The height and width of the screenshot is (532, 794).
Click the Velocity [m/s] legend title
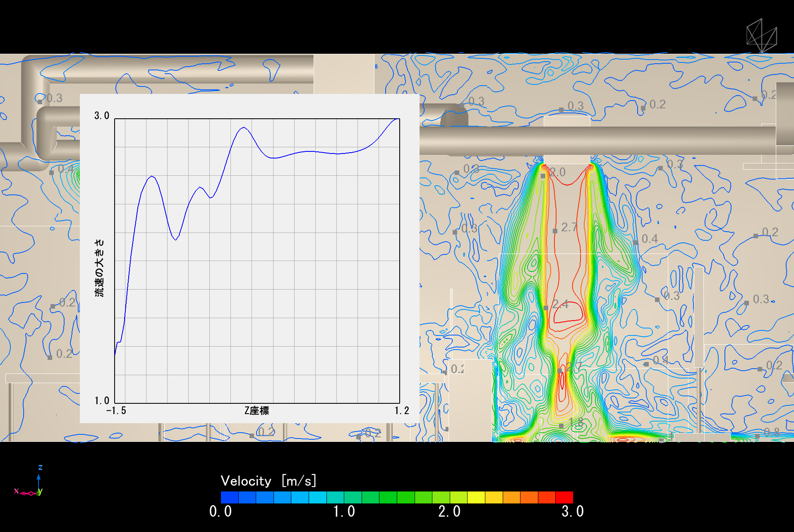coord(268,481)
